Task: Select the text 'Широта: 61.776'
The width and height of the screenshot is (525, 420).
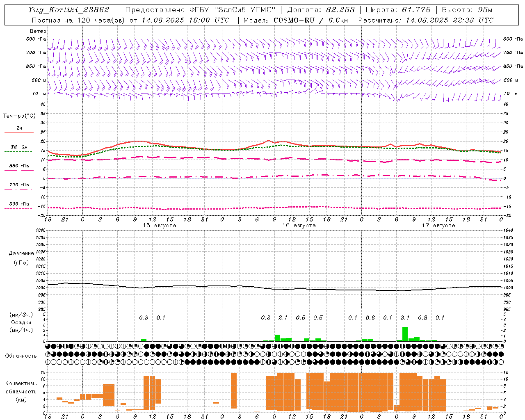Action: [398, 10]
